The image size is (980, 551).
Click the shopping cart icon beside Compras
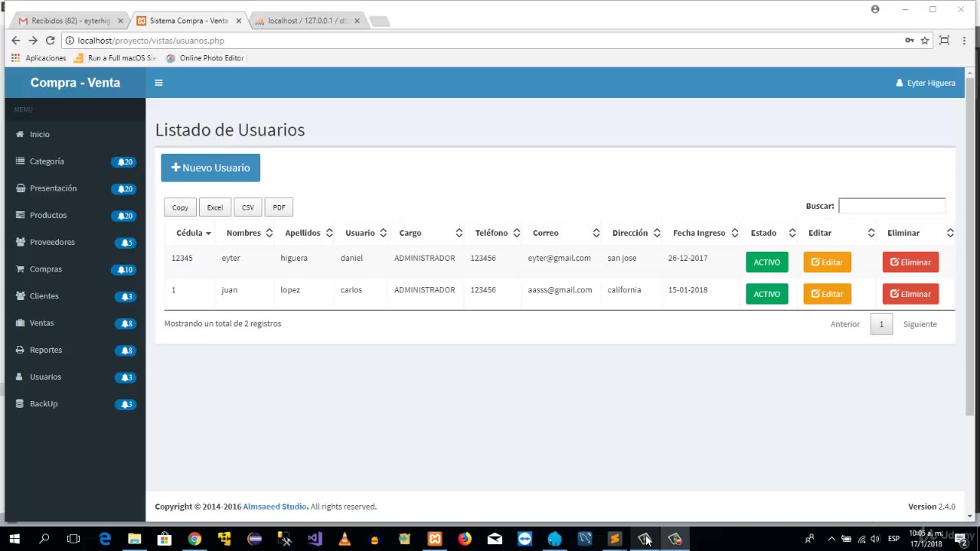click(x=20, y=269)
